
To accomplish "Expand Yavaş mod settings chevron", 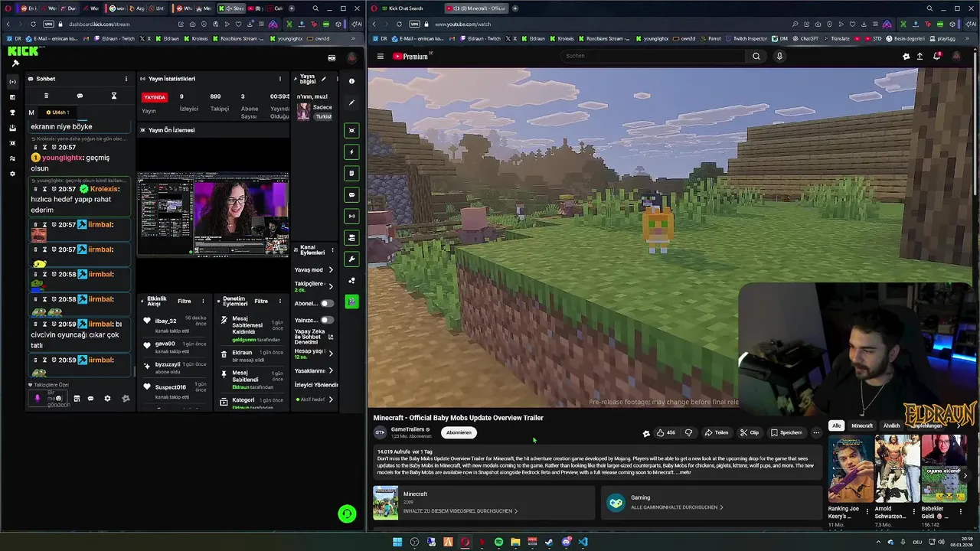I will tap(331, 269).
